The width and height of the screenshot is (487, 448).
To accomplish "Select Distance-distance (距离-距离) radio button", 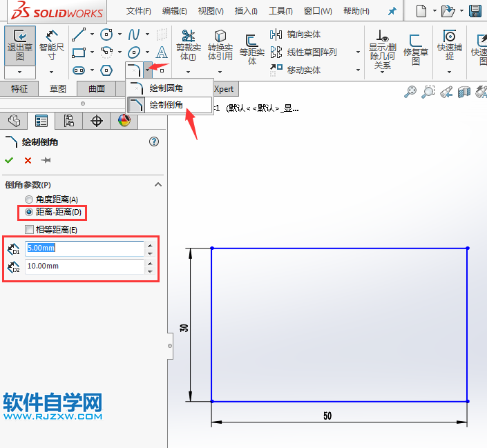I will tap(29, 212).
